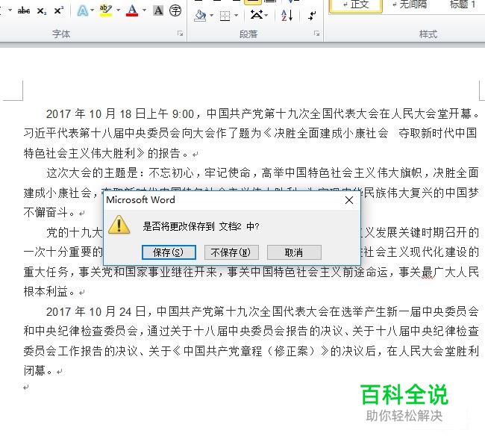Viewport: 485px width, 448px height.
Task: Apply subscript formatting
Action: pos(42,11)
